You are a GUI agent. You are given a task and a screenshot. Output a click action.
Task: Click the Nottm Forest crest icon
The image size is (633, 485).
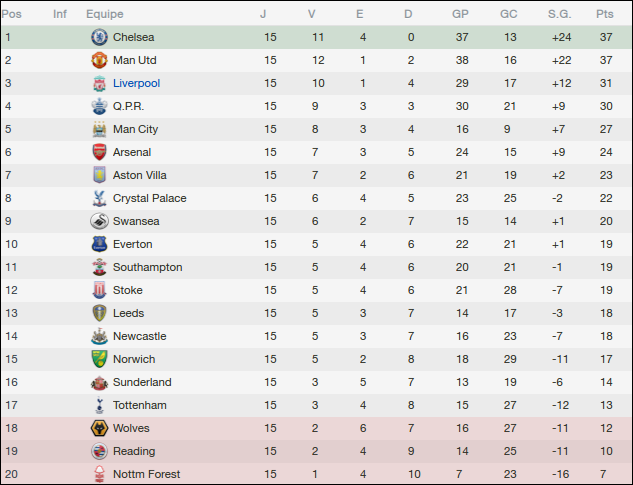[98, 474]
